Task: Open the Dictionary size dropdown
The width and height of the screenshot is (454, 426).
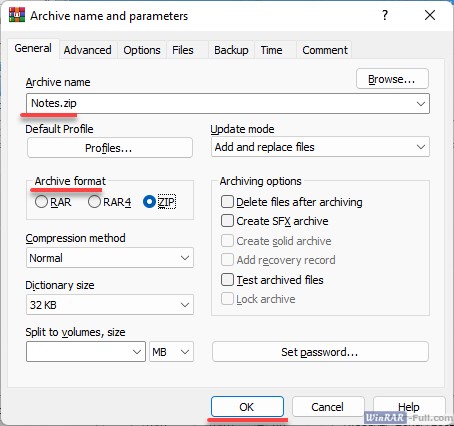Action: click(110, 305)
